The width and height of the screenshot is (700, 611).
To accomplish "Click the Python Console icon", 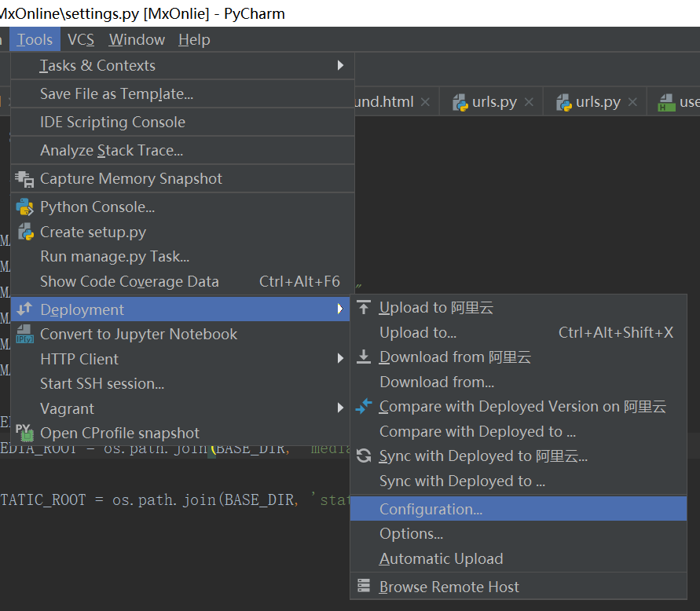I will (24, 207).
